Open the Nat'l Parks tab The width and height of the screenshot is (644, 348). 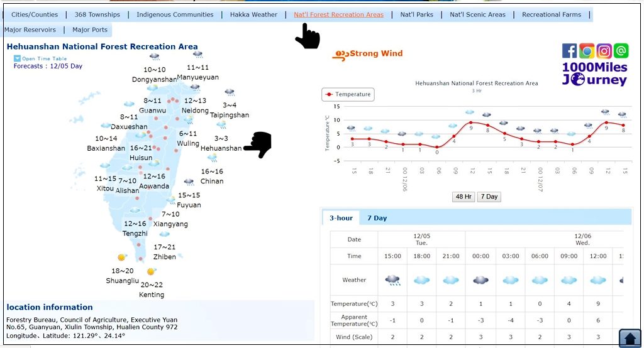click(x=416, y=14)
